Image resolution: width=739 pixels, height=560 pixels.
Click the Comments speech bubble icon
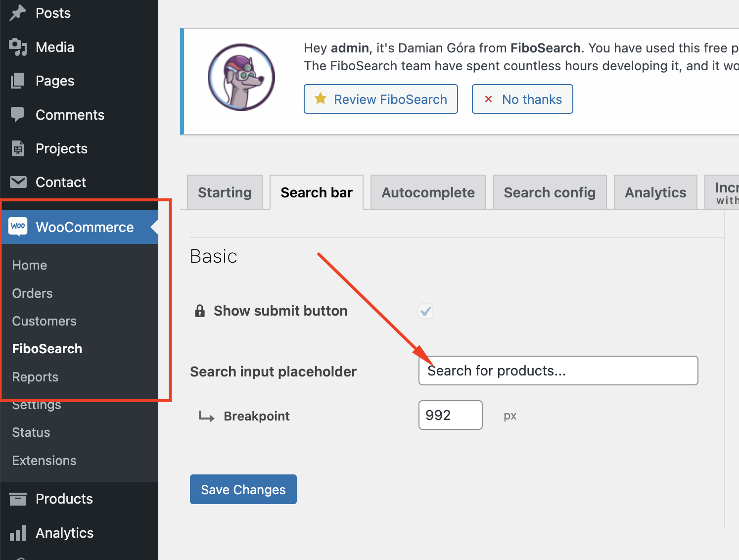pos(18,115)
